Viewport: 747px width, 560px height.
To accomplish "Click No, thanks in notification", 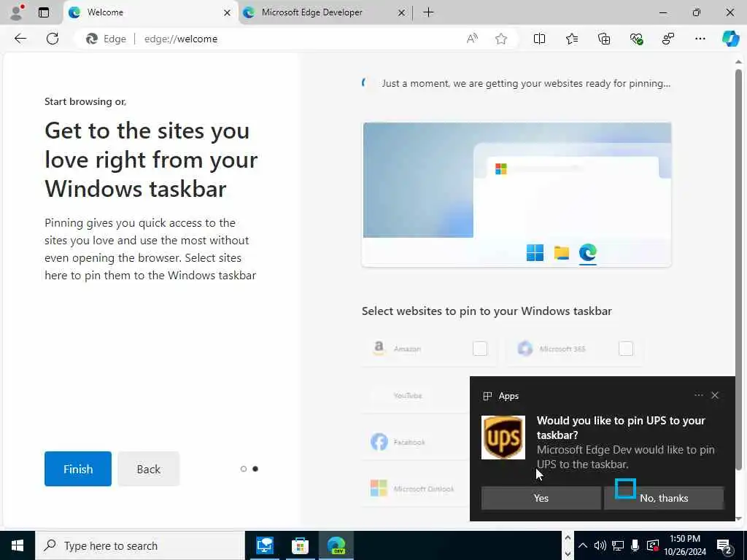I will point(664,498).
